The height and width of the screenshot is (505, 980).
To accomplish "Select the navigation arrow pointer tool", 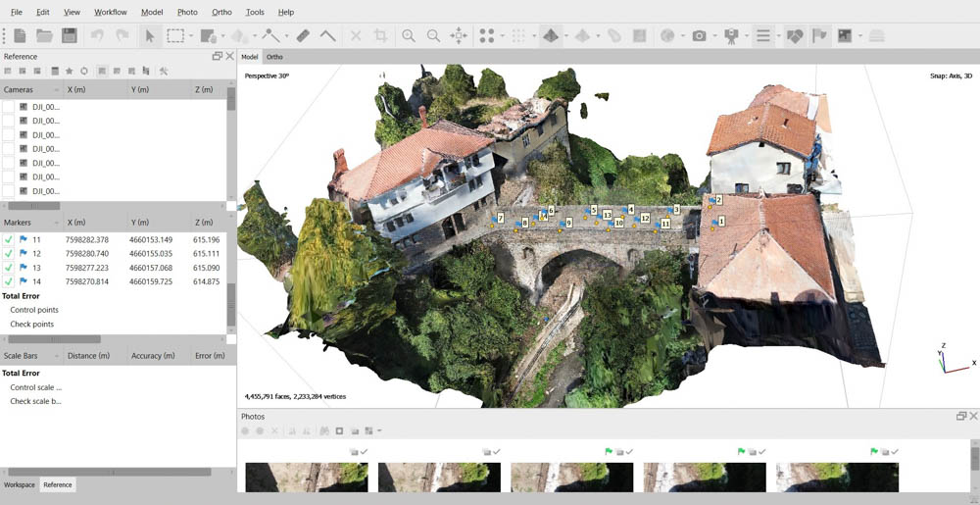I will click(150, 35).
